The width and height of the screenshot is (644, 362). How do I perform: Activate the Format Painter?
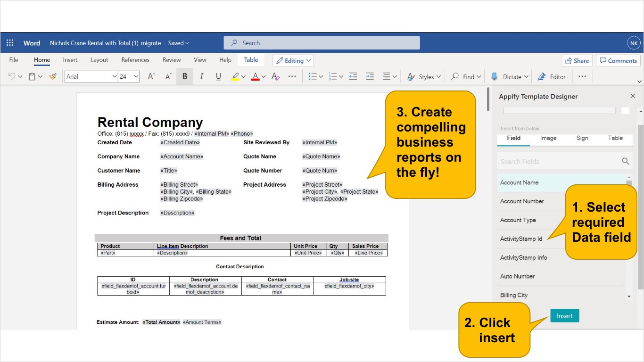[53, 76]
